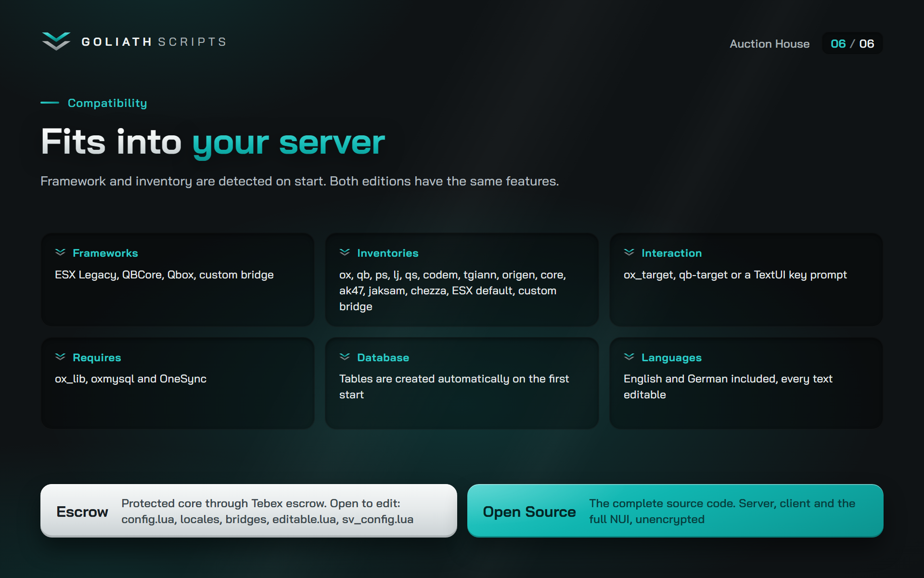Click the Interaction card heading
The image size is (924, 578).
coord(671,253)
